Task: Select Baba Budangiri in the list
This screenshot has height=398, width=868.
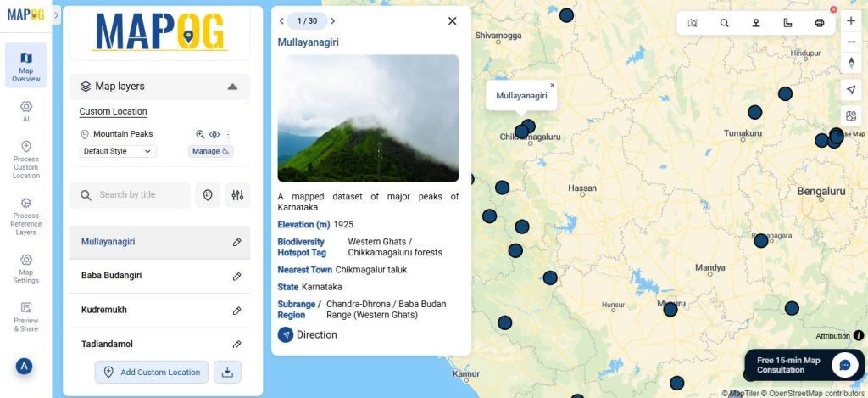Action: click(x=111, y=276)
